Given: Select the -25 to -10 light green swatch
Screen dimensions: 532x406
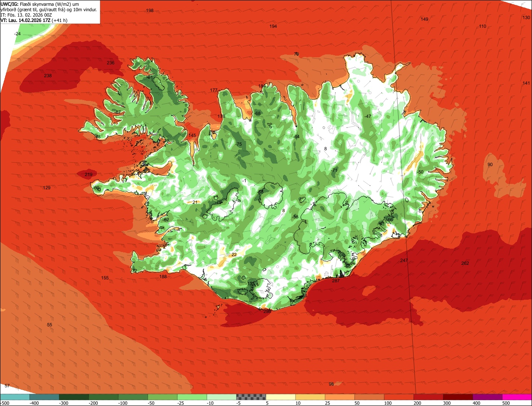Looking at the screenshot, I should point(192,397).
